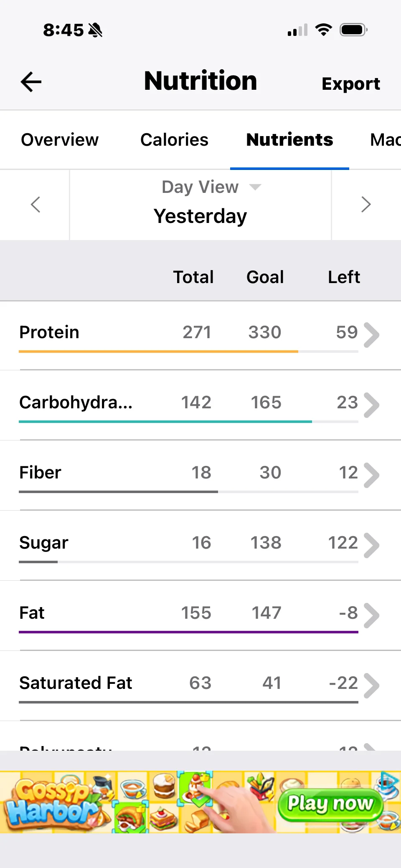The height and width of the screenshot is (868, 401).
Task: Open Fiber details chevron
Action: (x=371, y=475)
